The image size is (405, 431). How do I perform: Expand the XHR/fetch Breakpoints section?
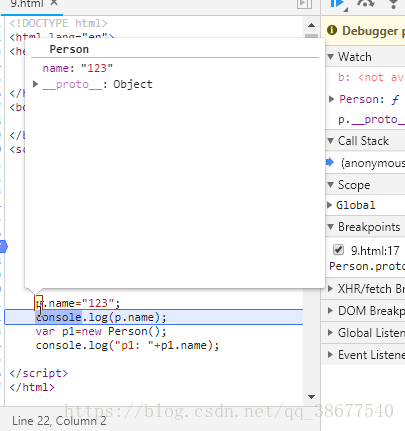pyautogui.click(x=330, y=289)
